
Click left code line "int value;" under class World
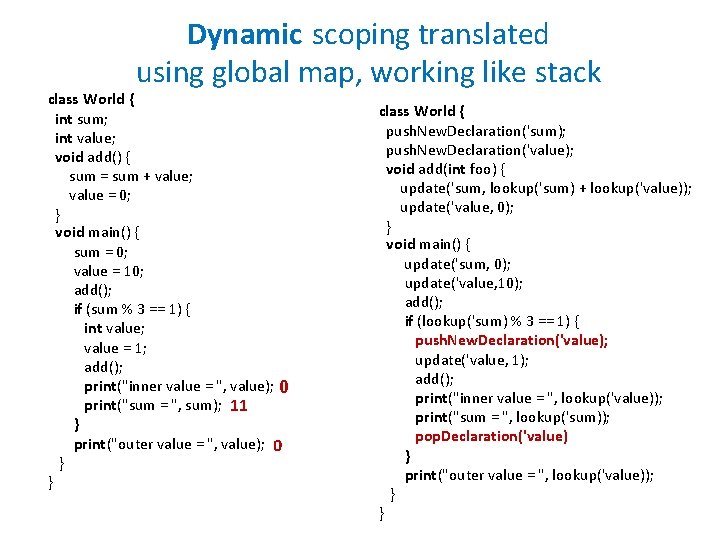[x=85, y=138]
